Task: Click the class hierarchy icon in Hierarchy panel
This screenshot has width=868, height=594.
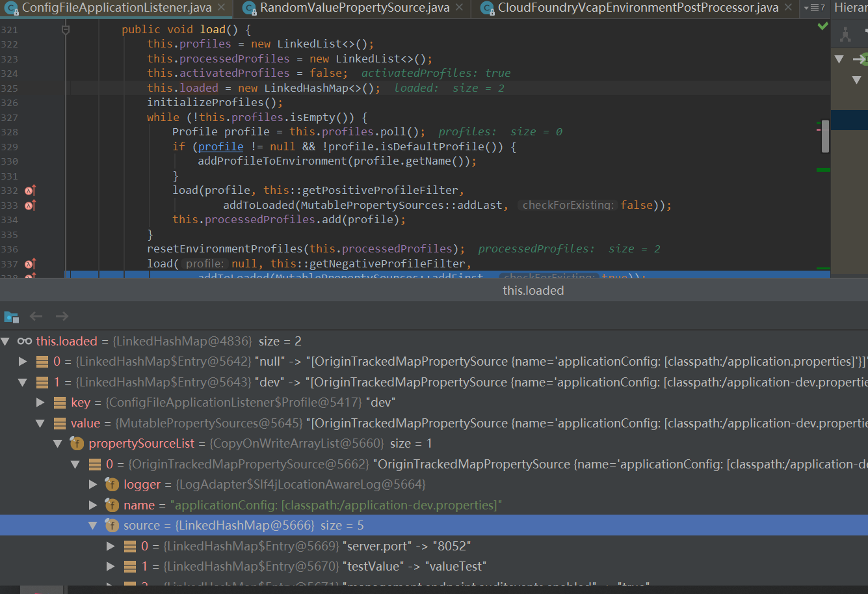Action: pos(845,34)
